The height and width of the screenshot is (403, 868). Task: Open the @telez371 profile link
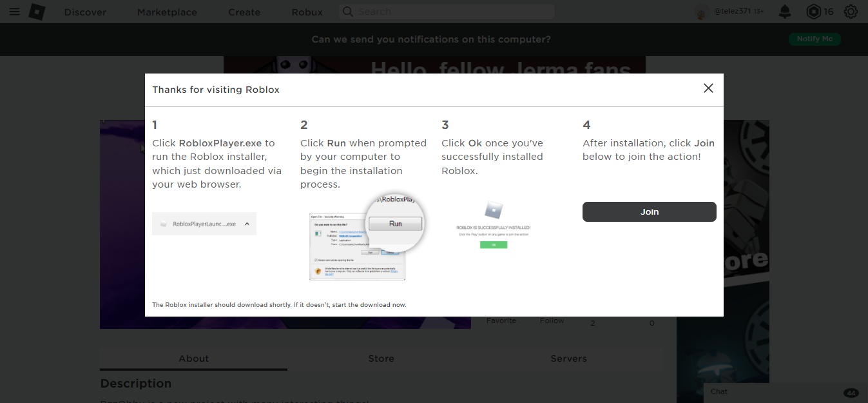(732, 12)
